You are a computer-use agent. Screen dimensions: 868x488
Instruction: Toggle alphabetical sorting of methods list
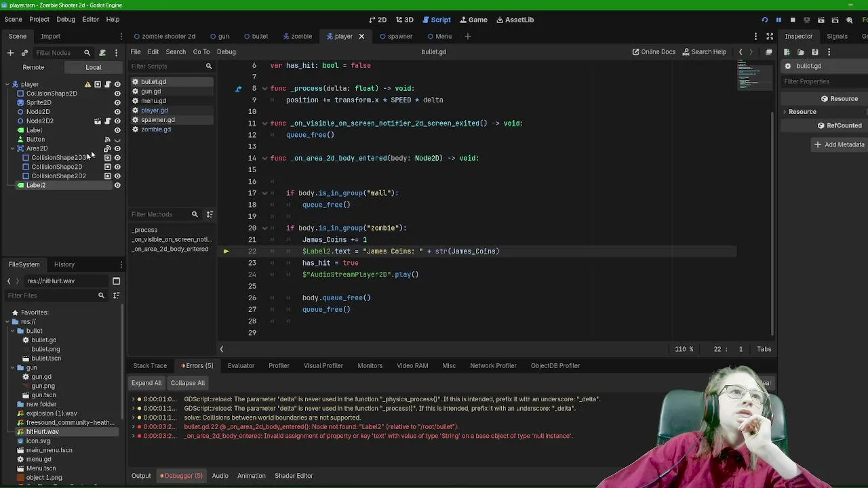click(x=210, y=214)
